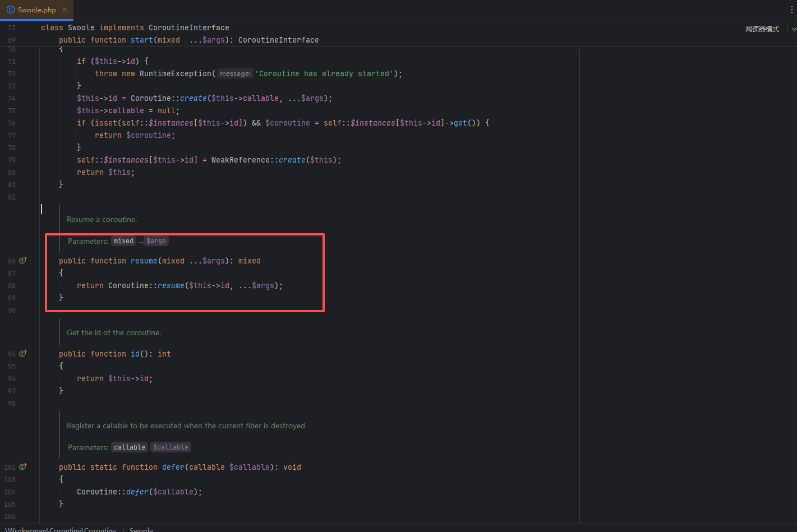Open Swoole breadcrumb at the bottom

point(141,529)
